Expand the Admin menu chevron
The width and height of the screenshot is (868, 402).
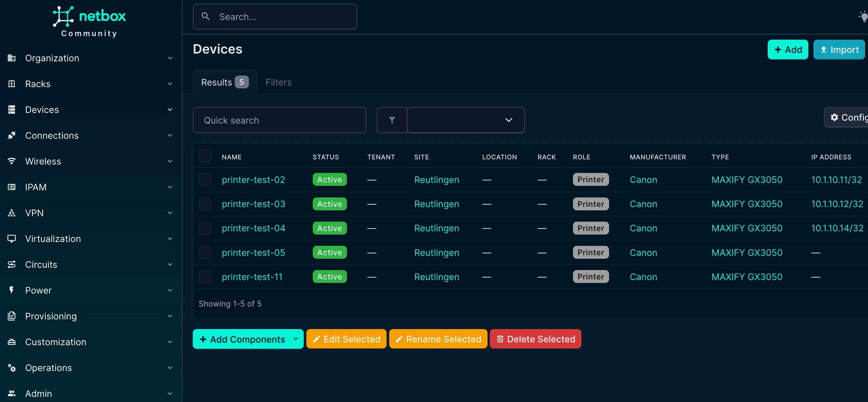tap(170, 393)
